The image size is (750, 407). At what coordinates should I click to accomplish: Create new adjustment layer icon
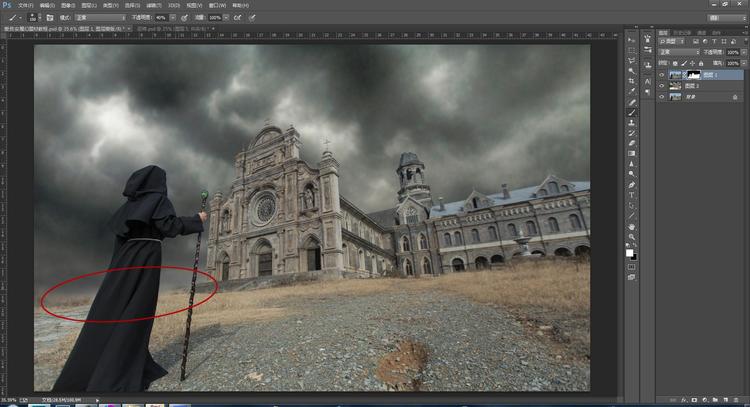click(x=705, y=400)
